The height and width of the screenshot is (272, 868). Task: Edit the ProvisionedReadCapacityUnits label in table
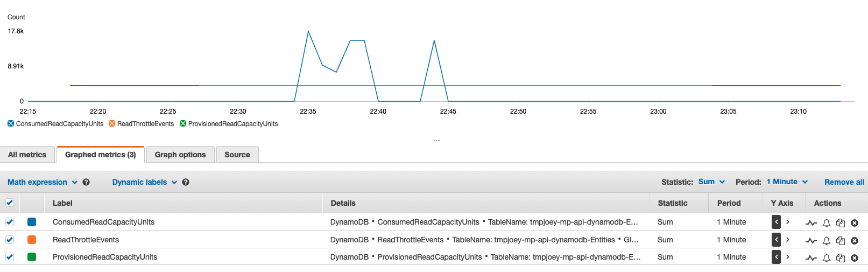pyautogui.click(x=105, y=257)
